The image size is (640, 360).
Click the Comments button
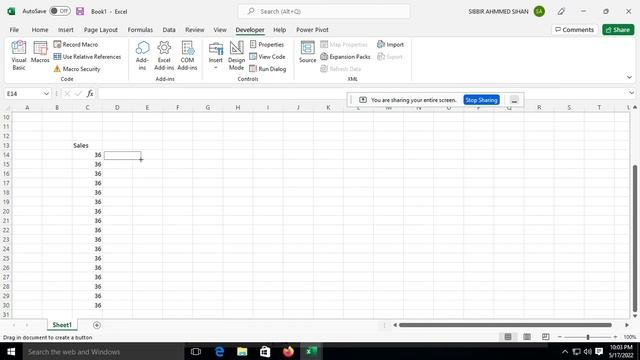pos(574,30)
